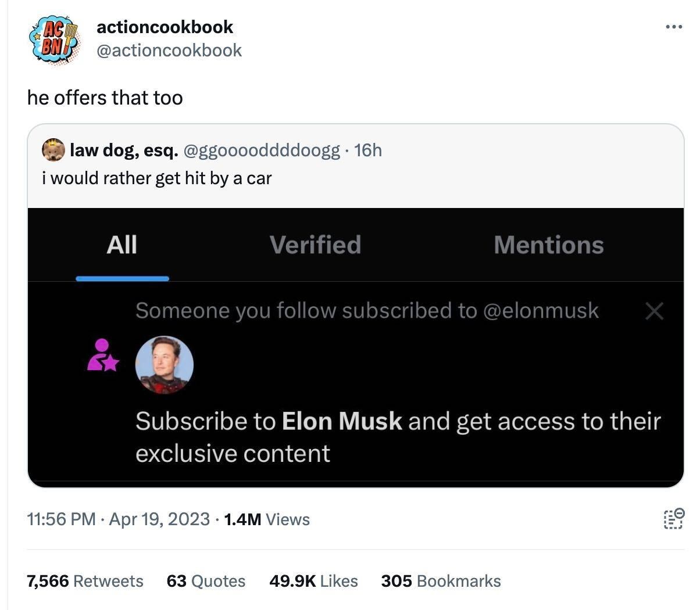The image size is (700, 610).
Task: Click the actioncookbook profile avatar
Action: click(53, 40)
